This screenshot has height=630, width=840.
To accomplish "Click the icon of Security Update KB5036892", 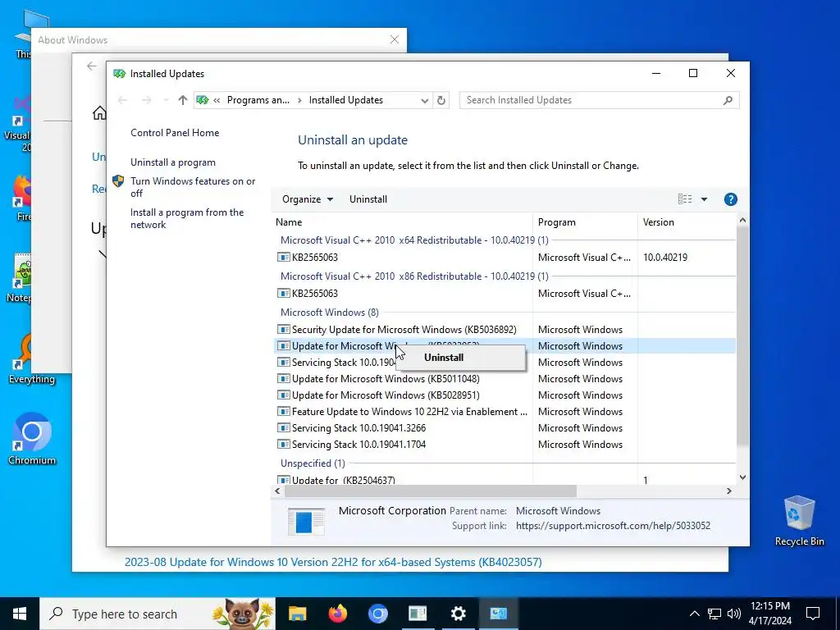I will click(283, 330).
